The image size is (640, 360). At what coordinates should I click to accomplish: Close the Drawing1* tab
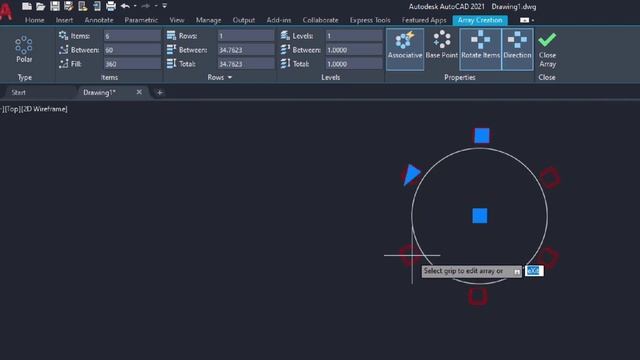pyautogui.click(x=139, y=92)
